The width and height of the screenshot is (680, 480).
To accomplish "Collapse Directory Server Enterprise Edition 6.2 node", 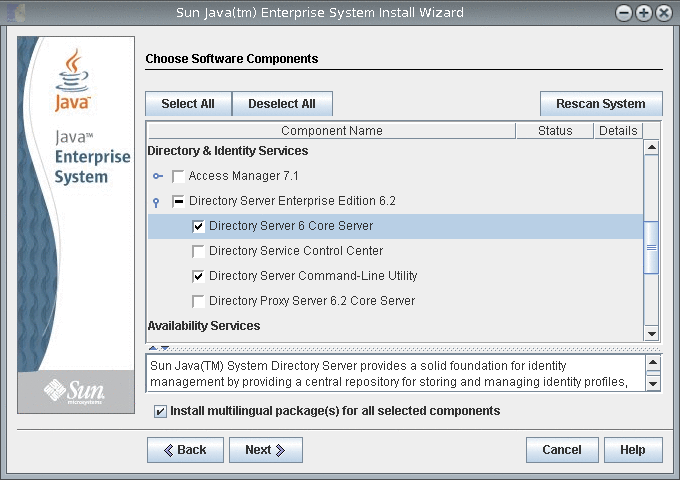I will tap(156, 202).
